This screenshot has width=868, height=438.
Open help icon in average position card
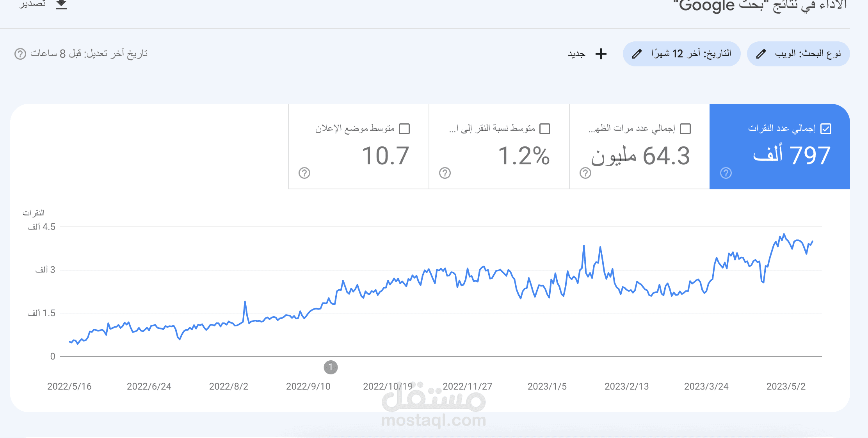pyautogui.click(x=304, y=173)
